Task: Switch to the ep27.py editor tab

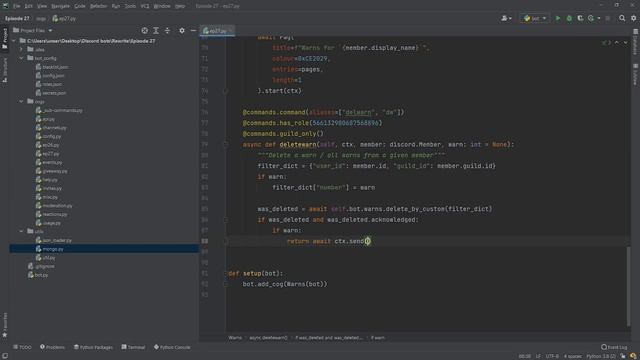Action: point(216,31)
